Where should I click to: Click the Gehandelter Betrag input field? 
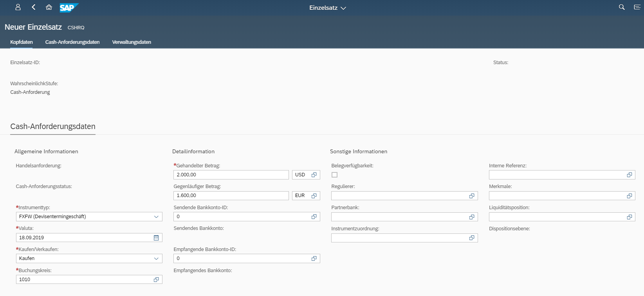[231, 175]
